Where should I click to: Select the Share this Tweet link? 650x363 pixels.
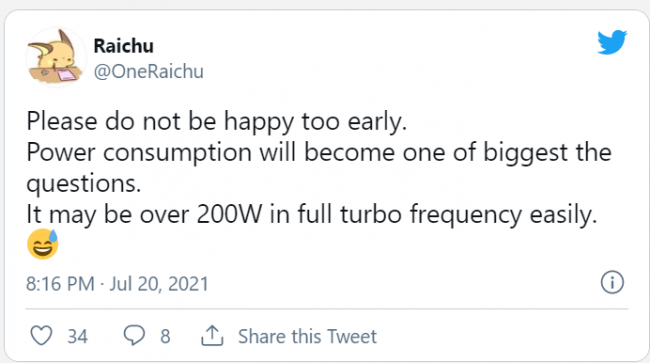point(307,336)
